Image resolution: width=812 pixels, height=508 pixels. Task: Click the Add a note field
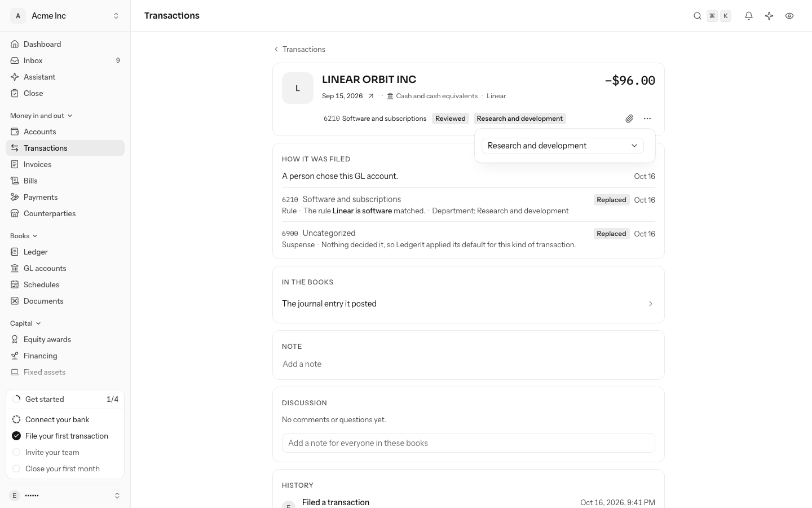pos(468,364)
